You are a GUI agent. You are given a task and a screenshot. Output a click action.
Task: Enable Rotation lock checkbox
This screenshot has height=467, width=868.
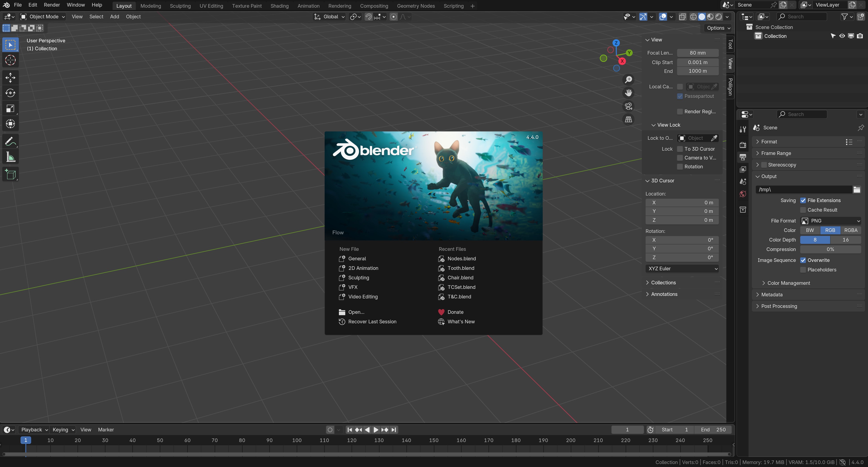coord(680,167)
